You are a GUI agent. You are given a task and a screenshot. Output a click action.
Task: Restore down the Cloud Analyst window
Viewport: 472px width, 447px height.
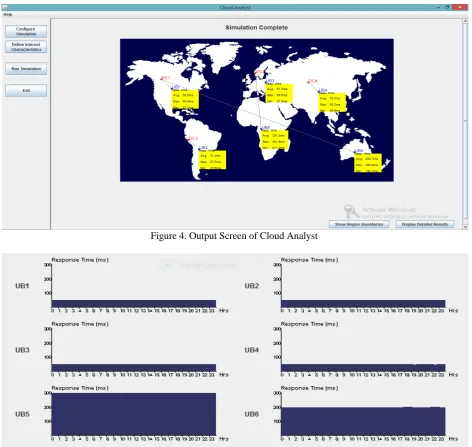click(447, 7)
